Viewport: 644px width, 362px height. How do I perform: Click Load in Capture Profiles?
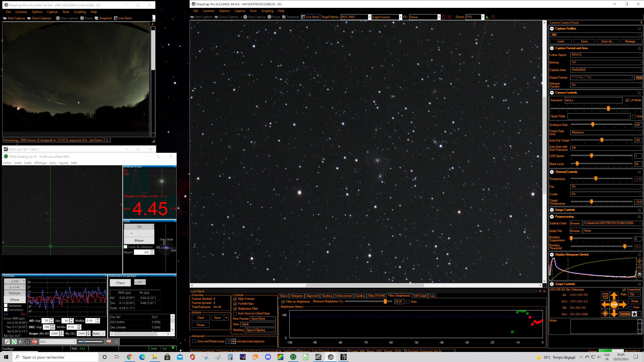(x=561, y=41)
